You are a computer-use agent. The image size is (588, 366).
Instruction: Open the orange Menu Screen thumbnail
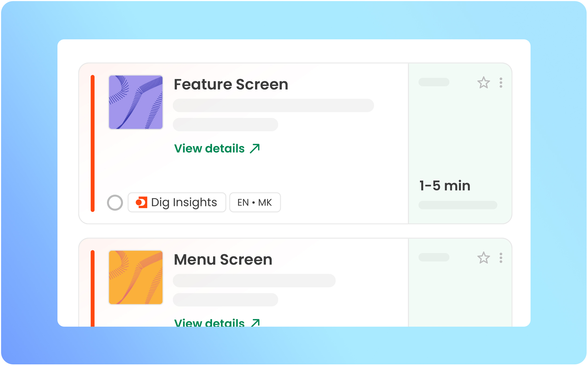tap(136, 277)
